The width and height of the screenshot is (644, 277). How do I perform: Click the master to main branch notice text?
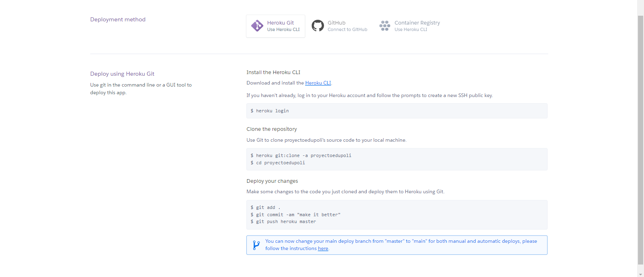coord(401,245)
